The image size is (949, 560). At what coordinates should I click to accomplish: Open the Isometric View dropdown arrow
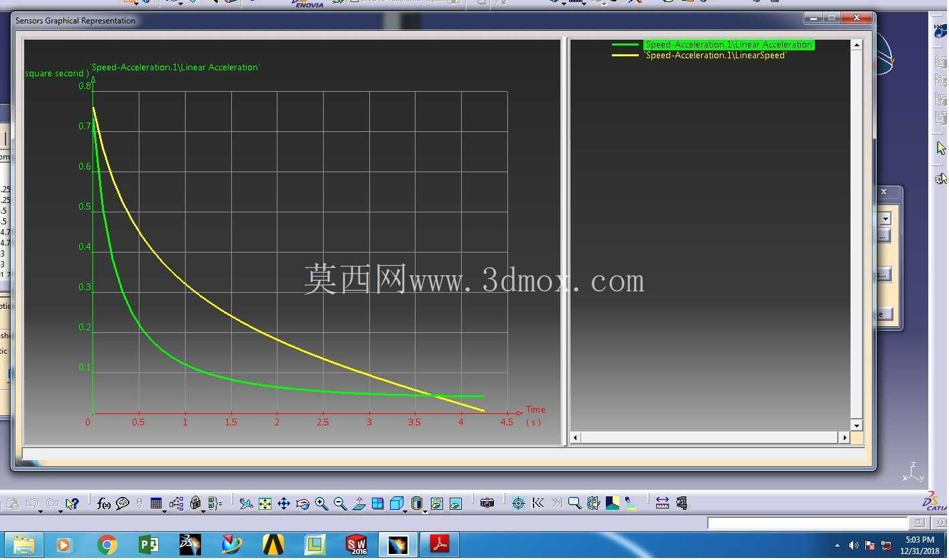pyautogui.click(x=405, y=512)
